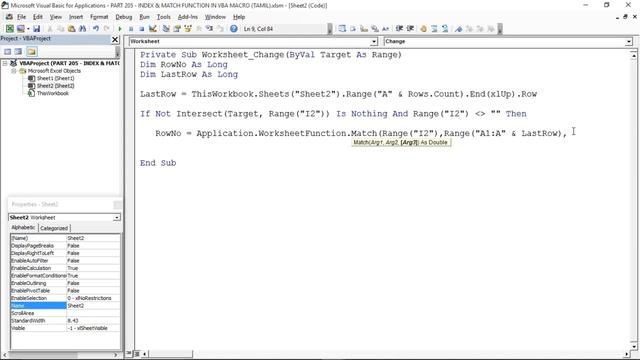Click the Parameter Info icon on Edit toolbar

pos(375,29)
